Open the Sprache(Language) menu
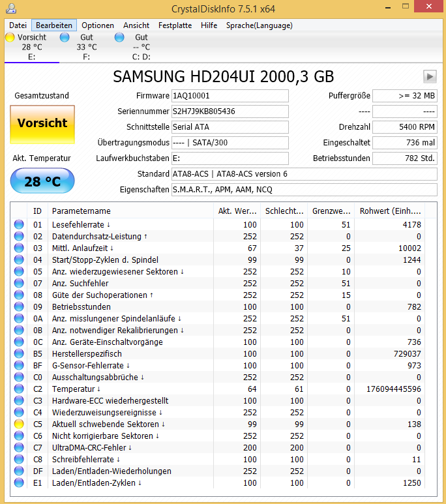 coord(259,25)
